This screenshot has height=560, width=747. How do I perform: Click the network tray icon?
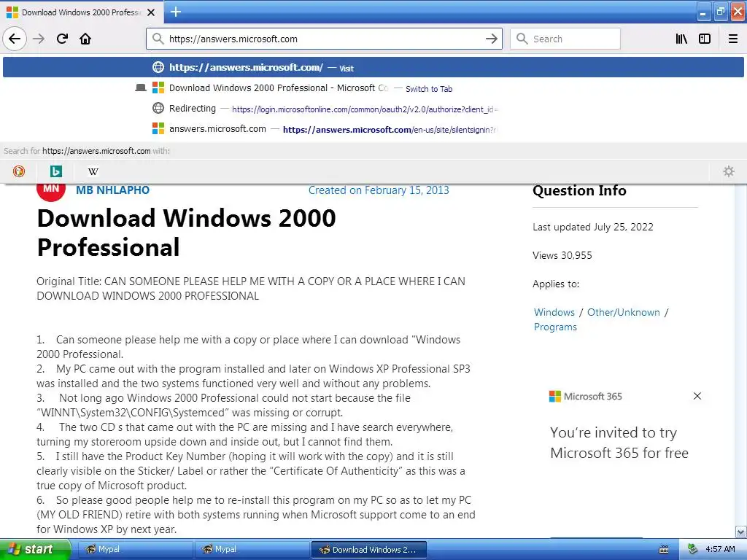point(692,549)
